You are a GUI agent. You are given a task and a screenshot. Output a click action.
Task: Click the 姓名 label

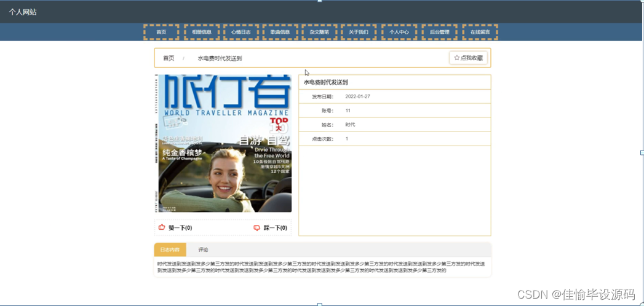pyautogui.click(x=328, y=125)
